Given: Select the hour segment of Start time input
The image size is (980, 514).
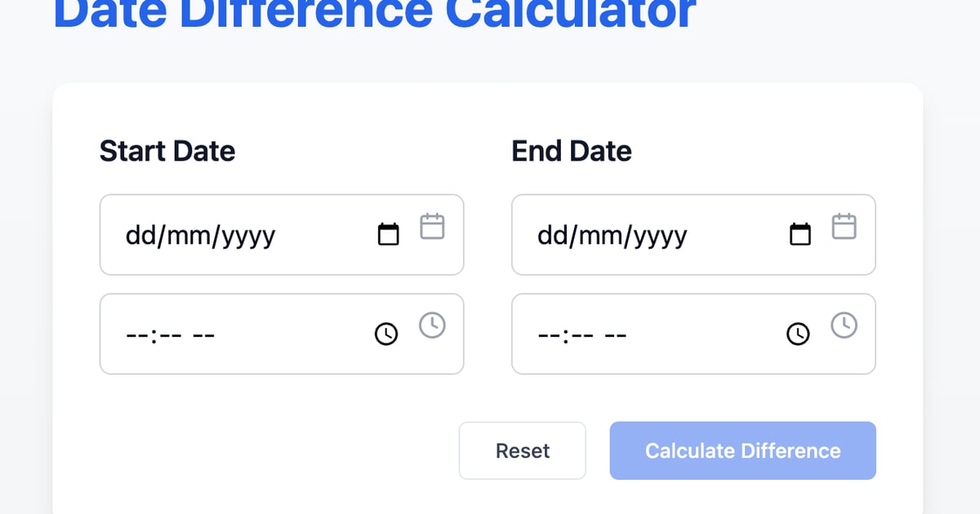Looking at the screenshot, I should click(137, 334).
